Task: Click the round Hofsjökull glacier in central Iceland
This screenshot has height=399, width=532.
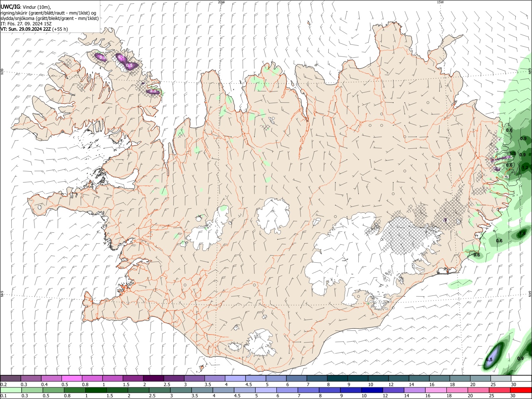Action: 273,215
